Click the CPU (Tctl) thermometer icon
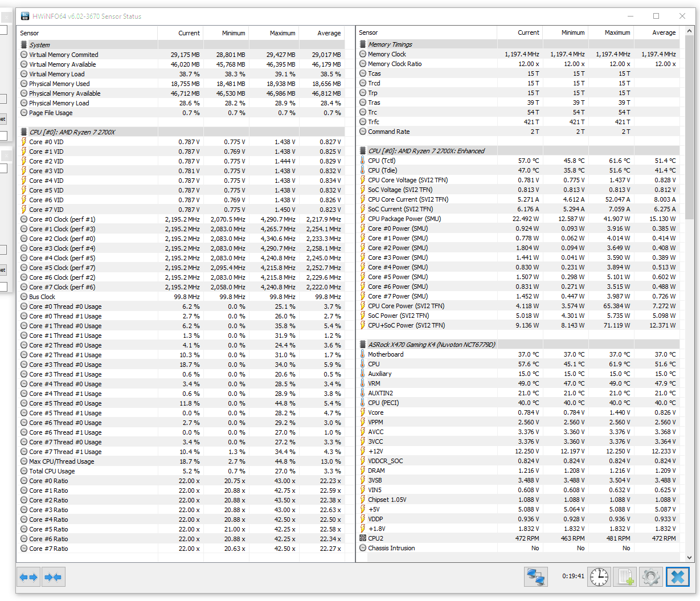This screenshot has height=601, width=700. [363, 161]
